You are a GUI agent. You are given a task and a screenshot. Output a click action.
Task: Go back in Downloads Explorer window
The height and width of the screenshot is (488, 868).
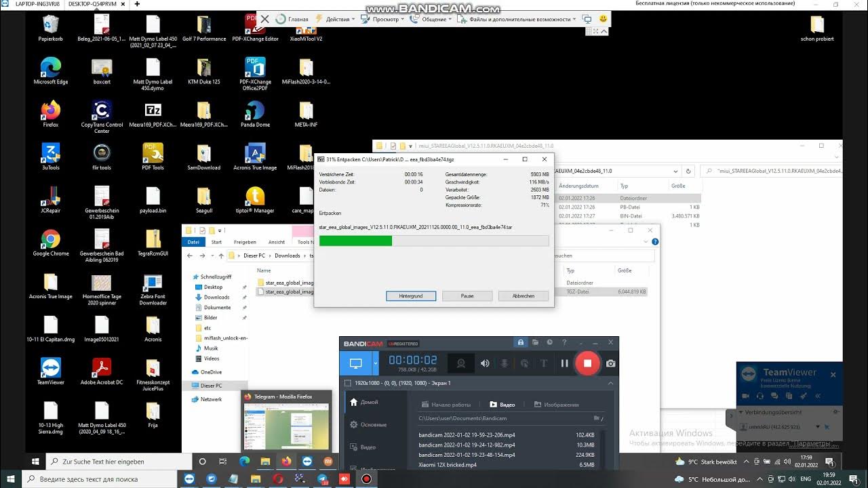pyautogui.click(x=190, y=256)
